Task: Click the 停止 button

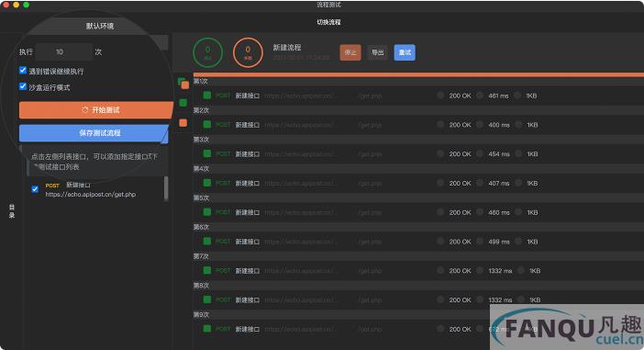Action: coord(350,52)
